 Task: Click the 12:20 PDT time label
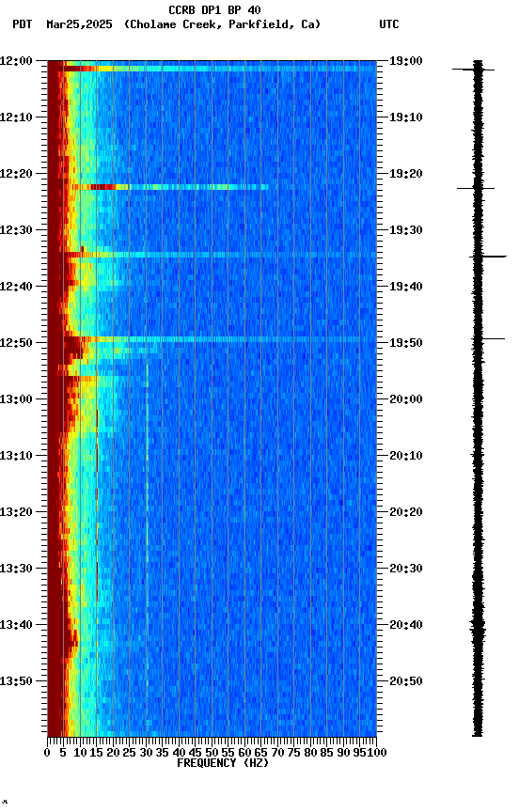pyautogui.click(x=16, y=174)
